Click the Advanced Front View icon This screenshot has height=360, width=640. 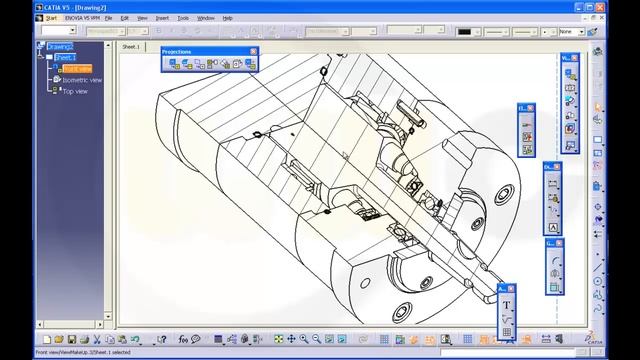click(x=250, y=64)
